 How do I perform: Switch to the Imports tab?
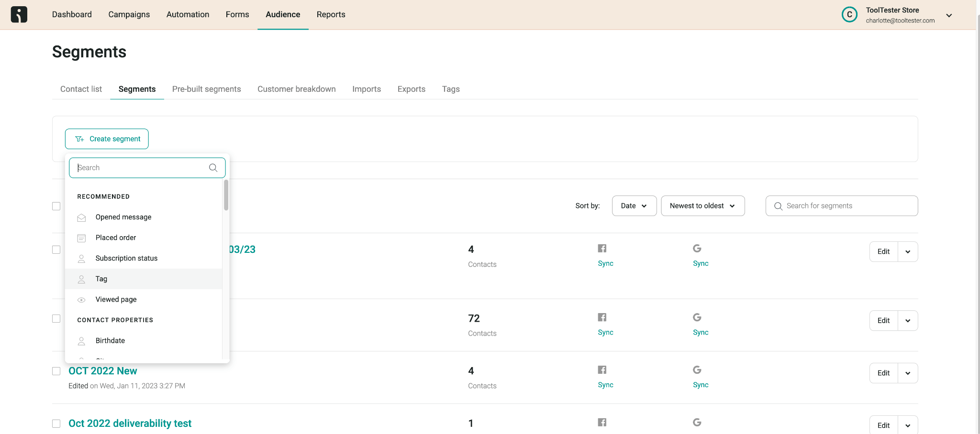click(367, 89)
